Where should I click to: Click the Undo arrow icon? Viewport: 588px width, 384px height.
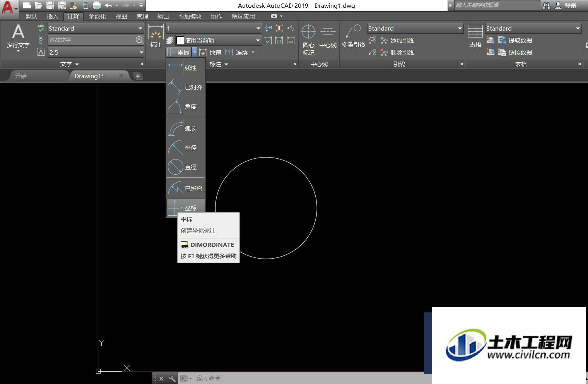108,5
